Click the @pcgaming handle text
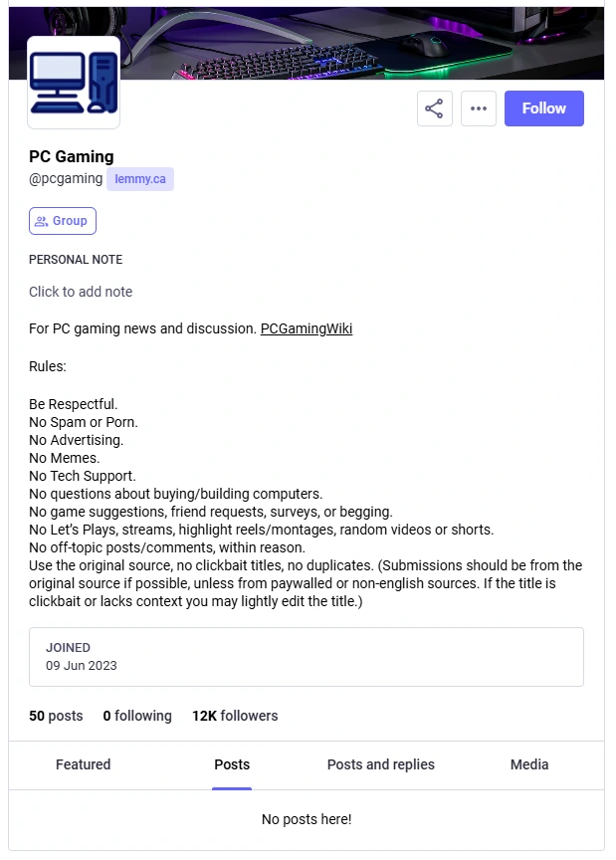 [x=66, y=178]
